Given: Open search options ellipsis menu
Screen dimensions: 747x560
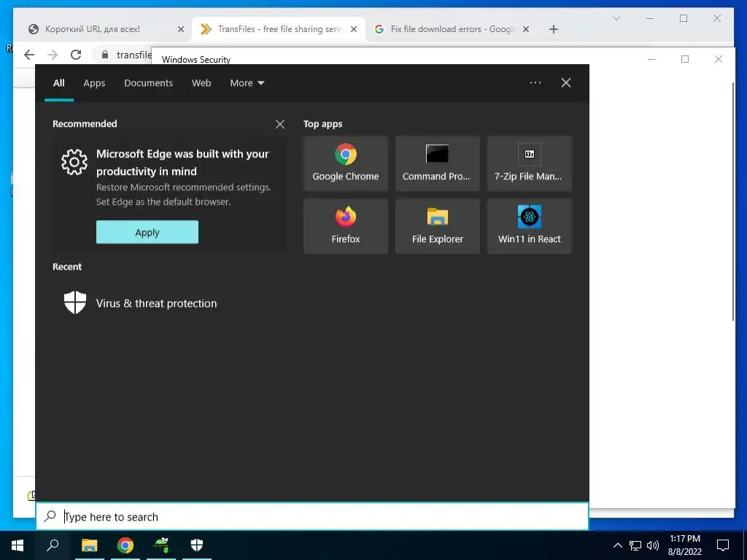Looking at the screenshot, I should click(x=535, y=83).
